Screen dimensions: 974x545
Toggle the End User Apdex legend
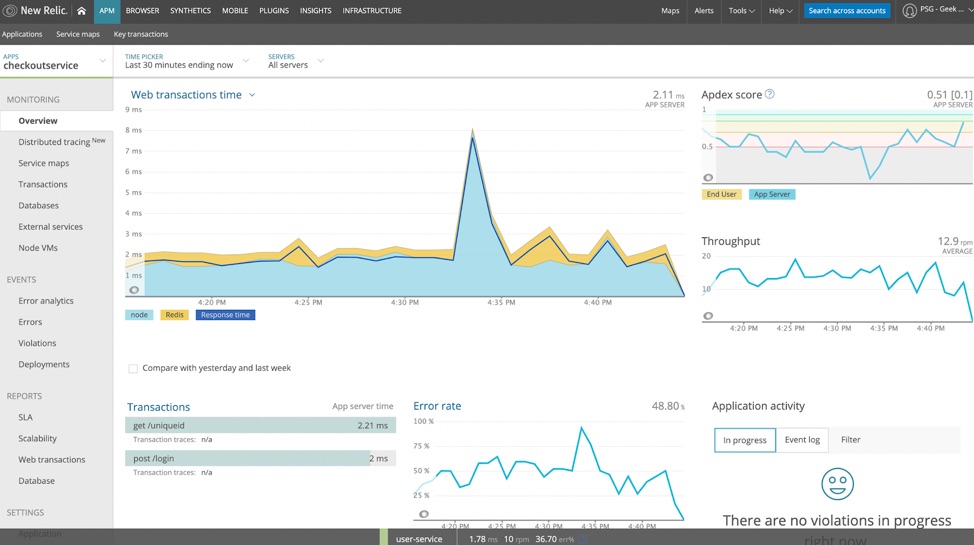(721, 195)
